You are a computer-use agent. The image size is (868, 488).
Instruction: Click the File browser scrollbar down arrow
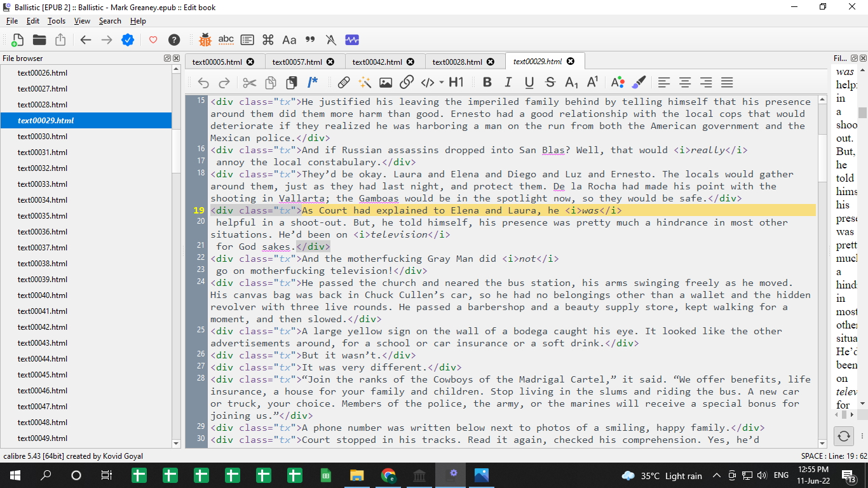[177, 444]
